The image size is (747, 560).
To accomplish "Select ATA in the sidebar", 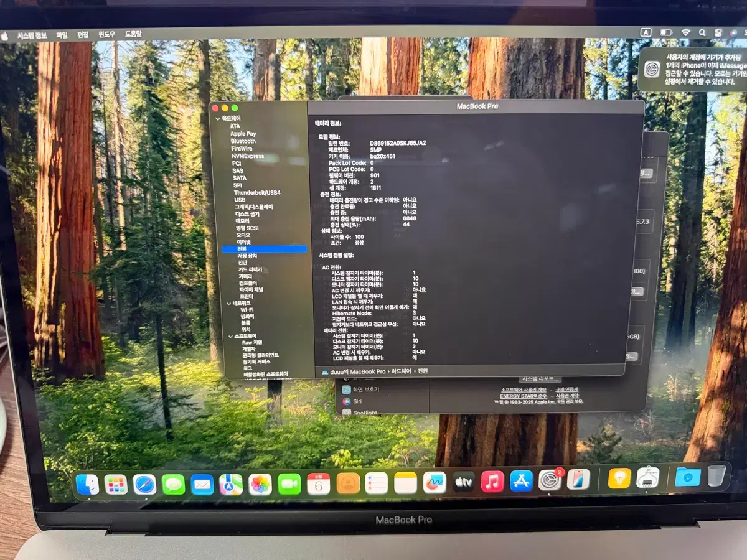I will (235, 126).
